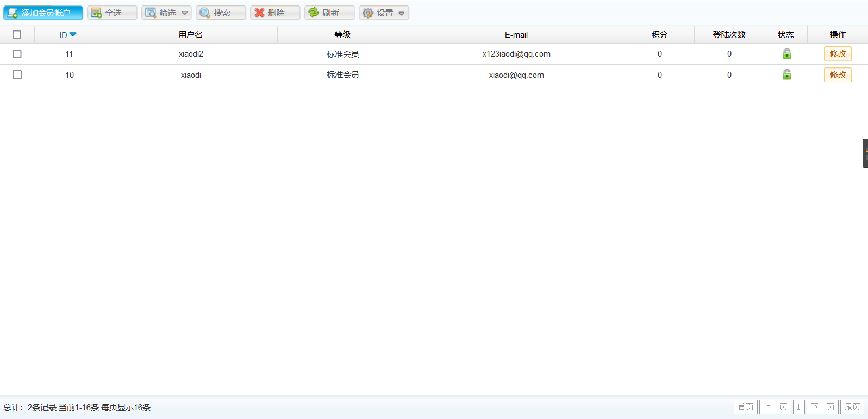Click the ID cell 10
The height and width of the screenshot is (419, 868).
[70, 75]
